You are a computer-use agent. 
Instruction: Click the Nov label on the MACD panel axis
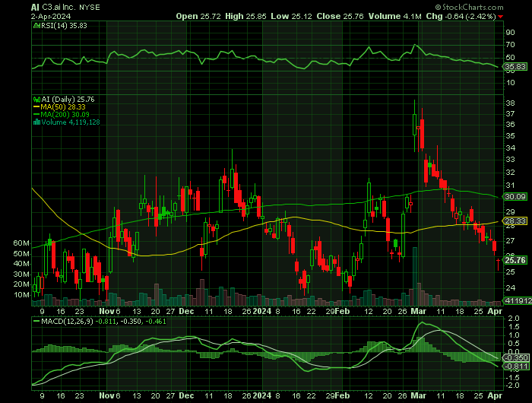point(106,396)
